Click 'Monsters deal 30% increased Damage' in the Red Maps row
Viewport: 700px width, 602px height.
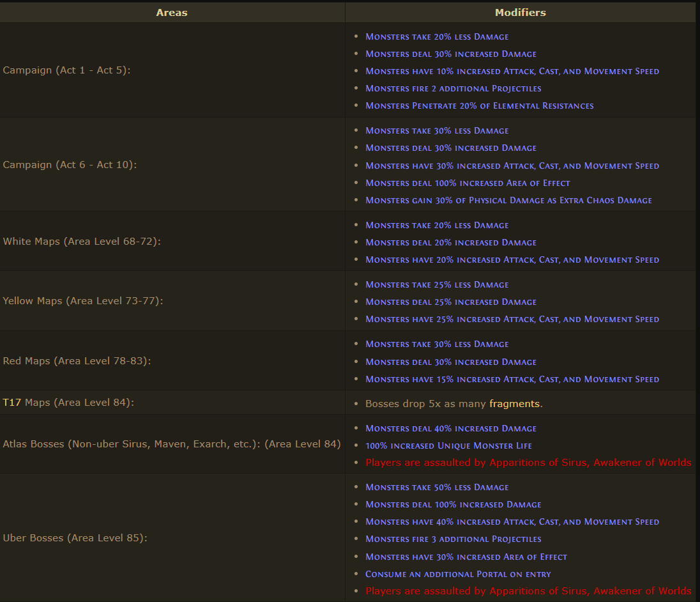tap(451, 362)
